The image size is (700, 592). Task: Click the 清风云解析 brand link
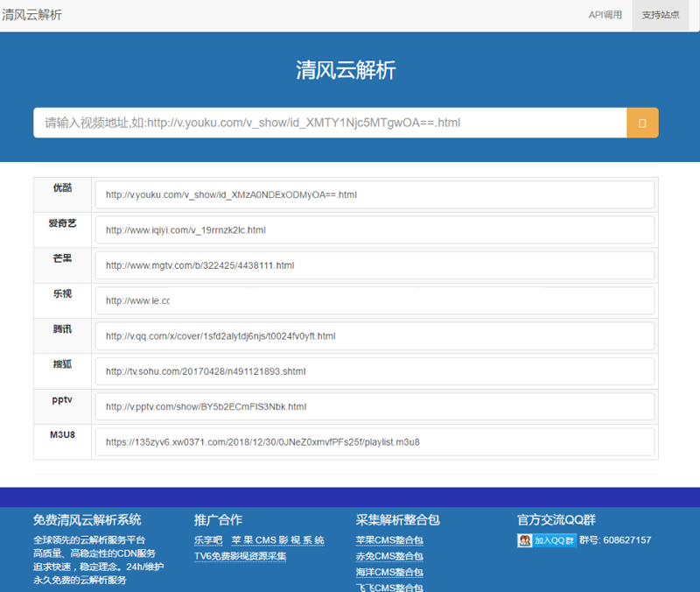point(31,15)
